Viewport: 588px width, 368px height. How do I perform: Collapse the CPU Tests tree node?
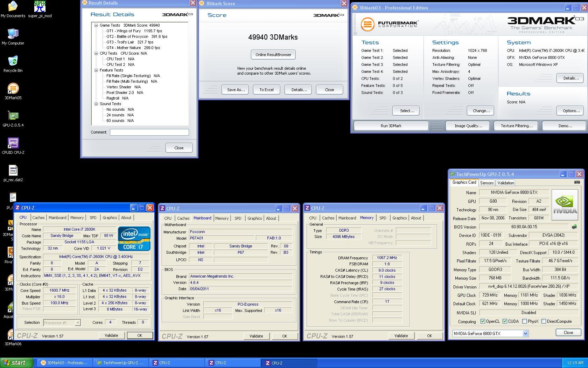[96, 53]
